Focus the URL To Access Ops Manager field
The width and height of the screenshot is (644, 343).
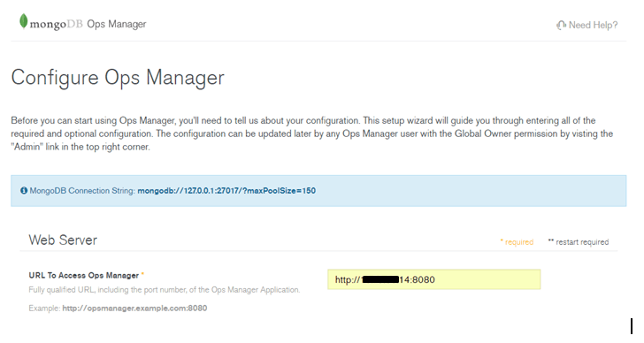point(433,279)
